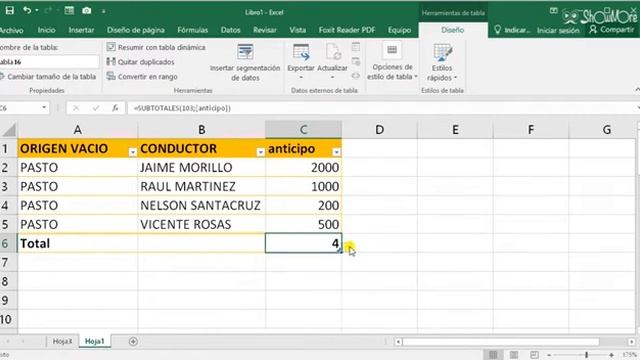Switch to the Vista tab
Viewport: 640px width, 360px height.
tap(298, 30)
